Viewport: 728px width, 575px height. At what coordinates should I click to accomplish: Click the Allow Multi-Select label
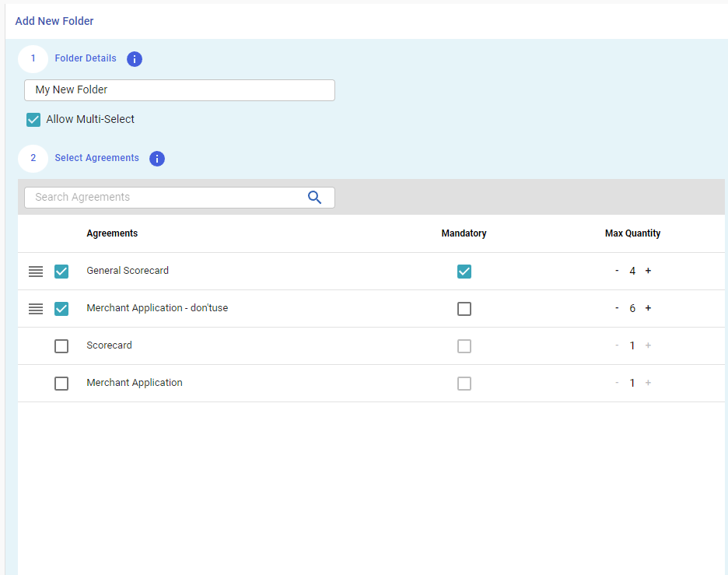pyautogui.click(x=90, y=119)
